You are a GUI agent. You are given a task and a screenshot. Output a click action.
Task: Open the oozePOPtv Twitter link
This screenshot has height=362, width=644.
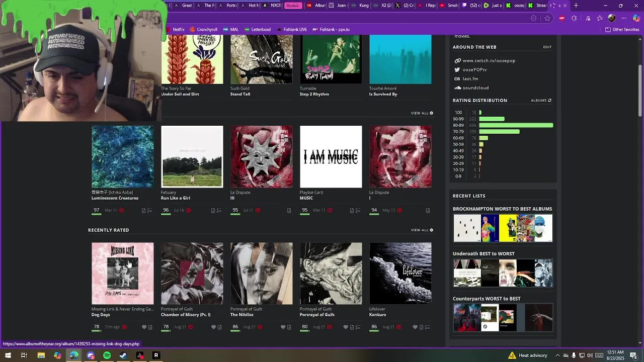click(474, 70)
